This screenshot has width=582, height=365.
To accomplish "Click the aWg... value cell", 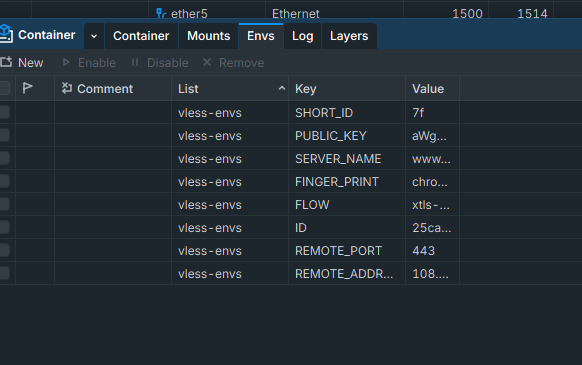I will tap(432, 136).
